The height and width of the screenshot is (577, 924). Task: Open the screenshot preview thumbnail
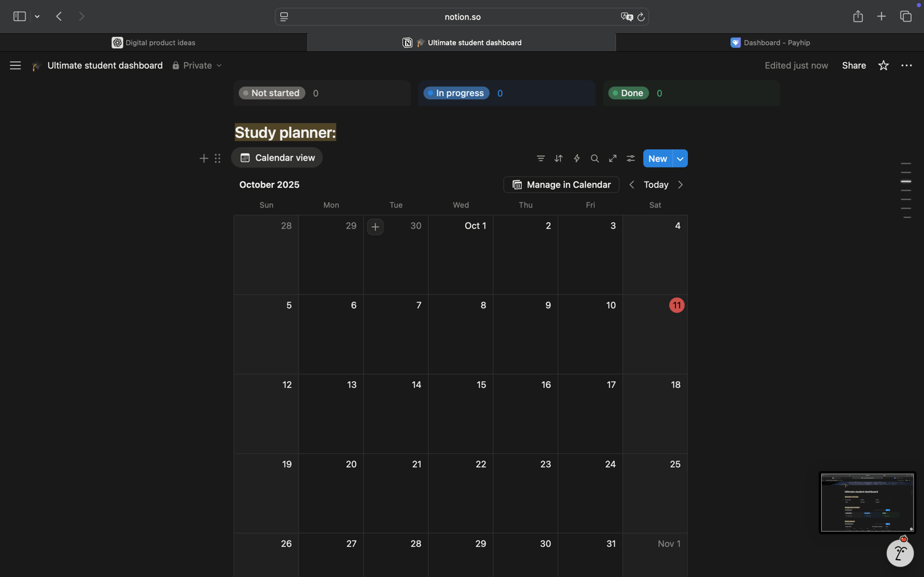867,502
